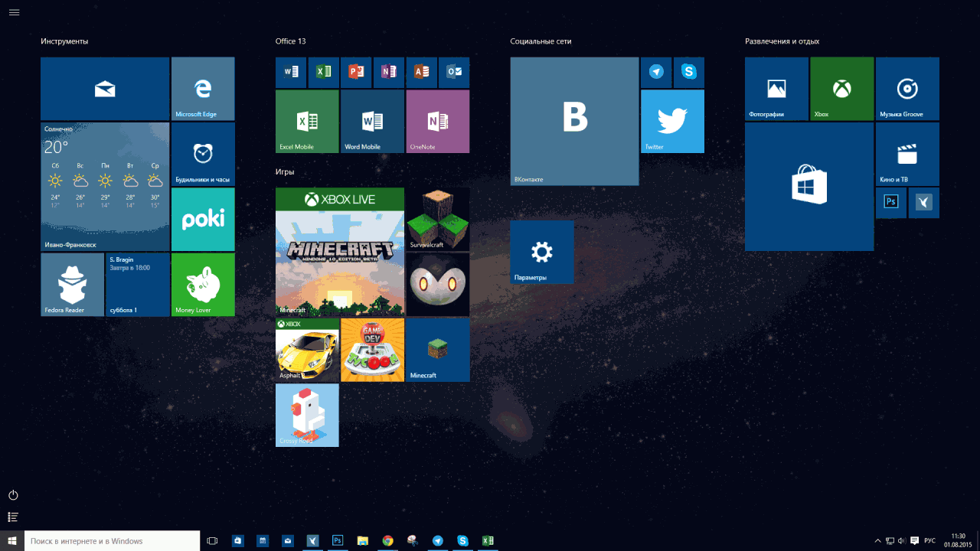Open the small OneNote tile in top row
This screenshot has height=551, width=980.
tap(389, 72)
